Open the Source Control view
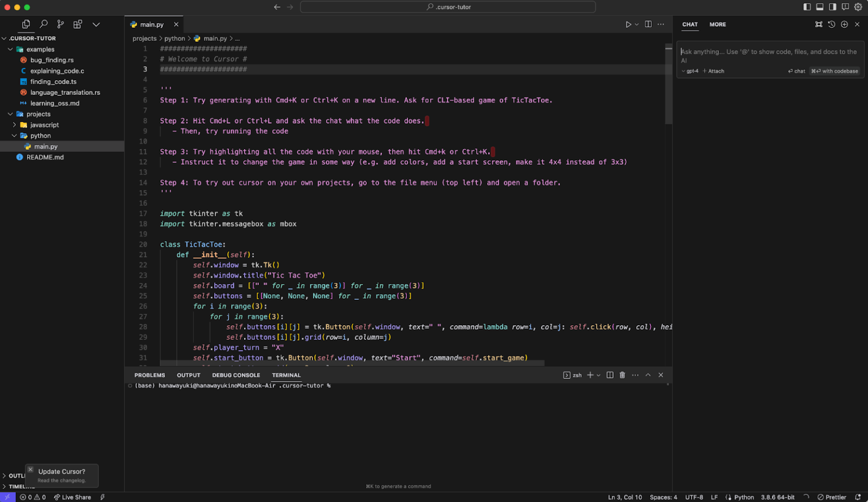 pos(60,24)
